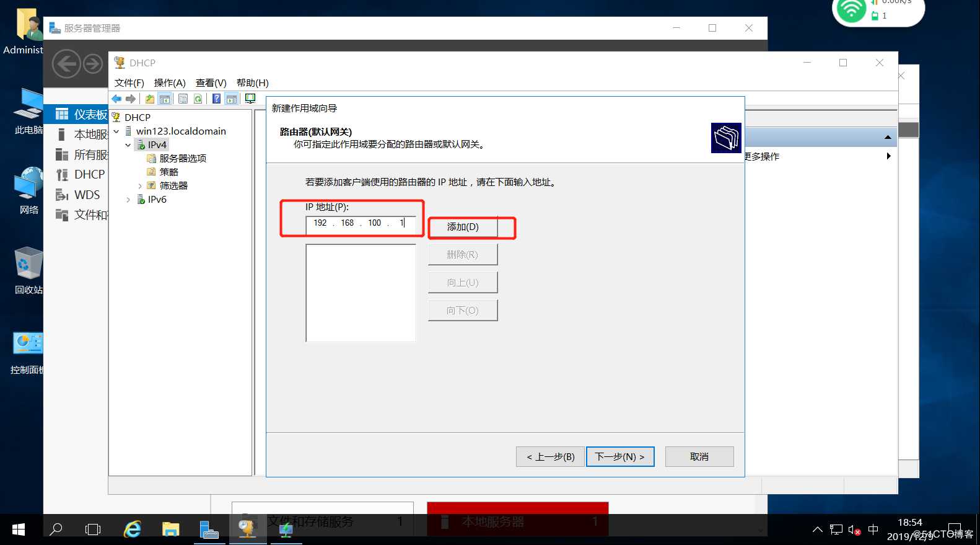Click the 添加(D) button

click(x=463, y=227)
